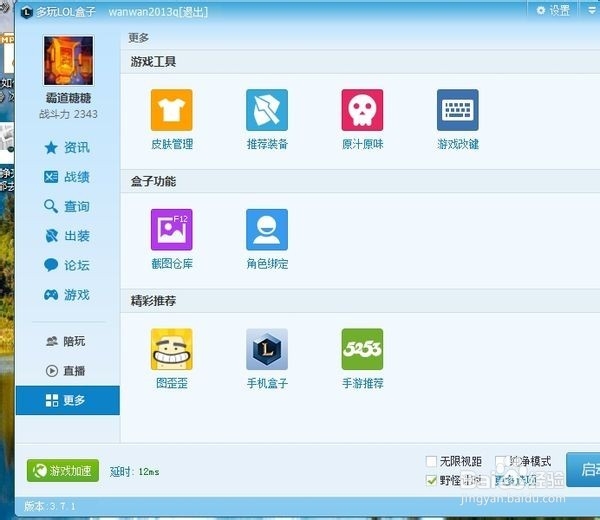Open the 推荐装备 recommended gear icon

point(267,110)
